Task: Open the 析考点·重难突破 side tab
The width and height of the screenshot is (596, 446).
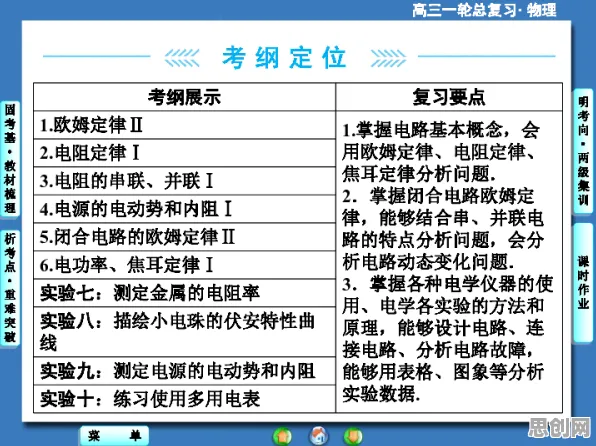Action: [10, 287]
